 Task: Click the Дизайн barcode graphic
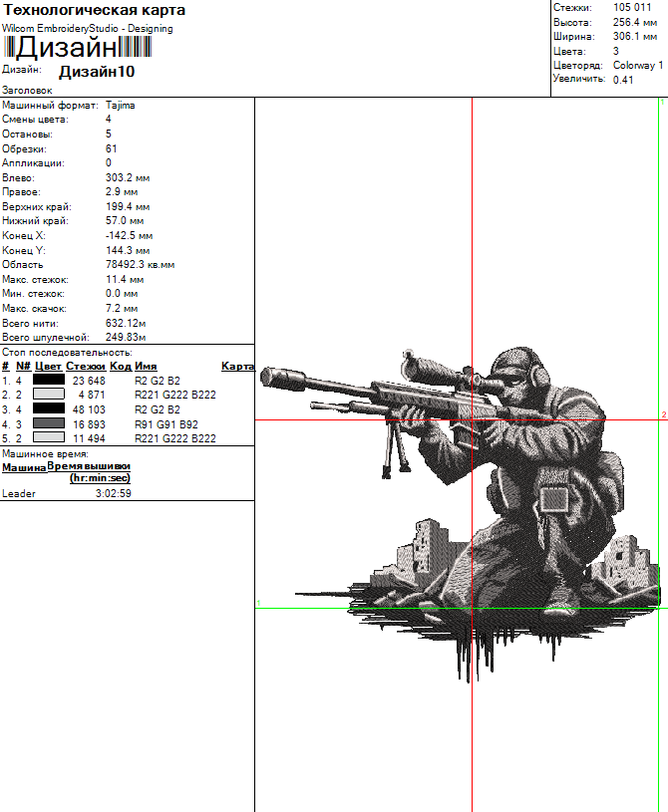(x=78, y=47)
